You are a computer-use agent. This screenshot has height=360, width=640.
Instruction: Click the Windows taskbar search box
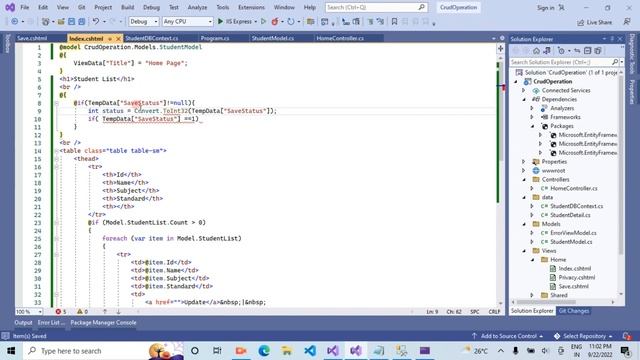click(104, 351)
